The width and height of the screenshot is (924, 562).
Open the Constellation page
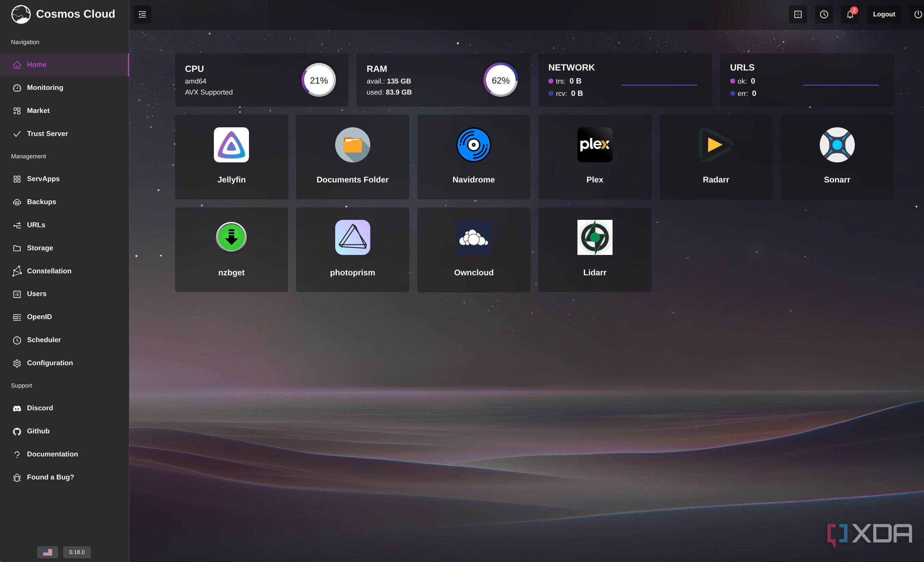pos(64,271)
